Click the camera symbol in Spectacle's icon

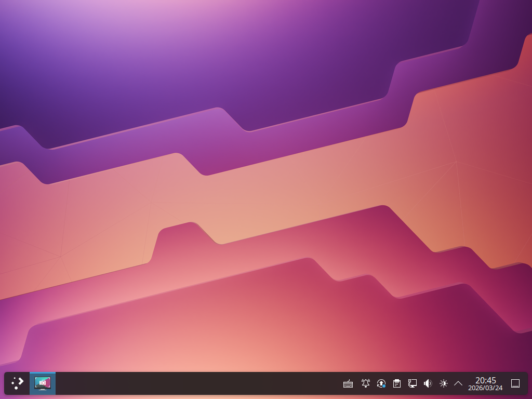pyautogui.click(x=43, y=382)
